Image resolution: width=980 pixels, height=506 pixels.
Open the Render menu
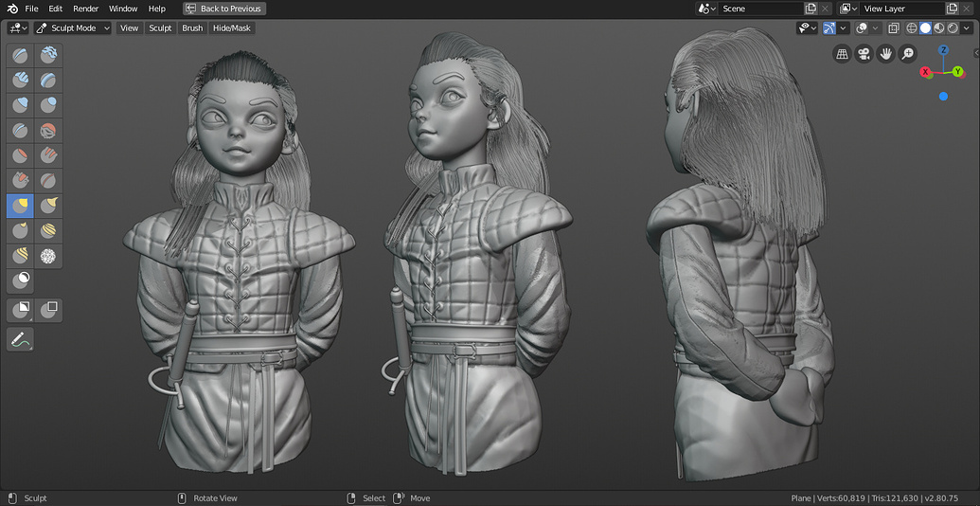pos(85,9)
